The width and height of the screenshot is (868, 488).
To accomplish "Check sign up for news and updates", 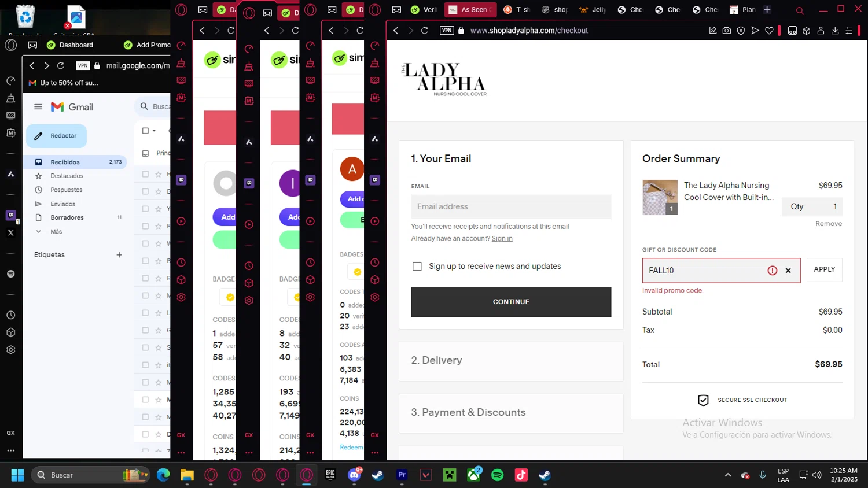I will pyautogui.click(x=417, y=267).
